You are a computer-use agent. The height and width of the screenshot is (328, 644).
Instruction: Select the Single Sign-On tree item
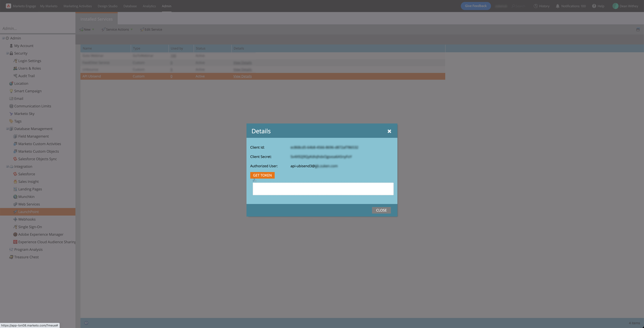(30, 227)
